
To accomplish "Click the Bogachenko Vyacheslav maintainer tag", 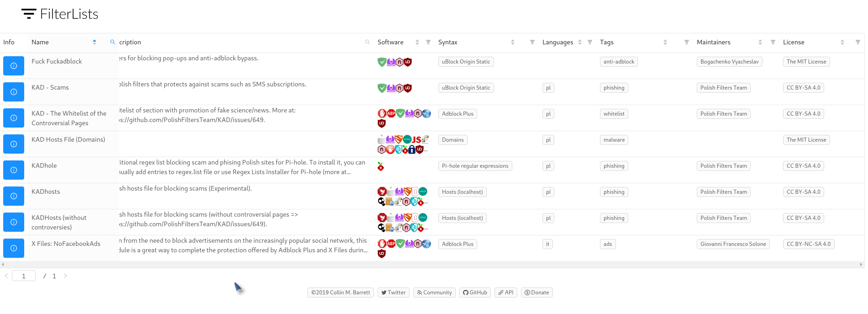I will pos(729,62).
